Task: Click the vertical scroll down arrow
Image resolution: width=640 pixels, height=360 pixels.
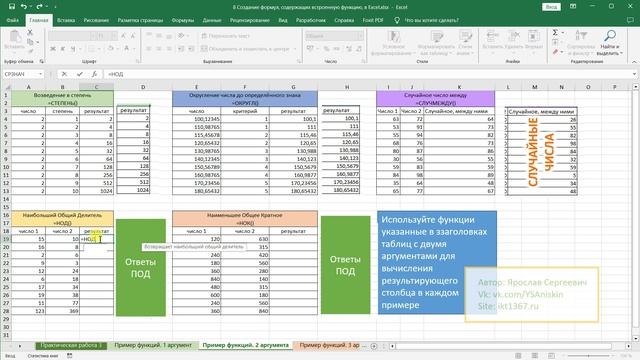Action: coord(636,338)
